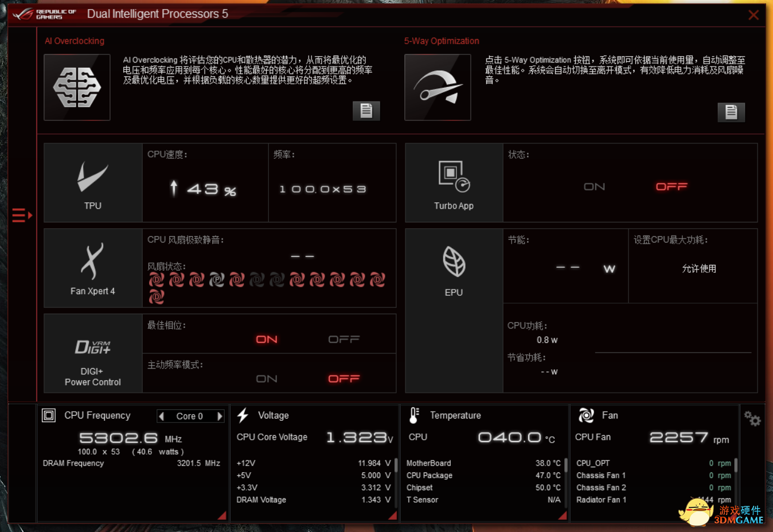Click the Chassis Fan 2 row
Screen dimensions: 773x532
[654, 488]
